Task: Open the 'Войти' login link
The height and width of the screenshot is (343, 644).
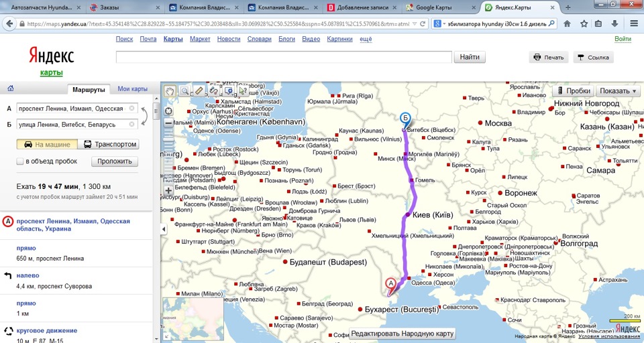Action: 623,39
